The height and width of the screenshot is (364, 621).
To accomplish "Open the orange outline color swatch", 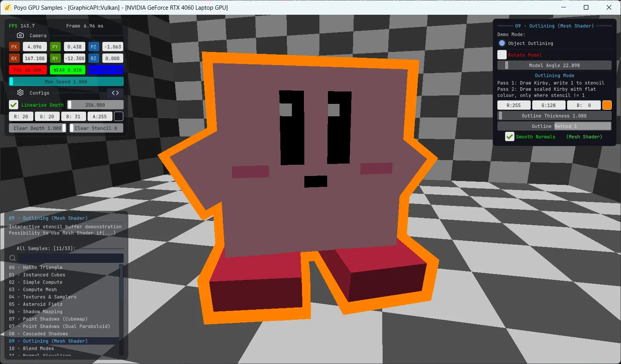I will pyautogui.click(x=607, y=105).
